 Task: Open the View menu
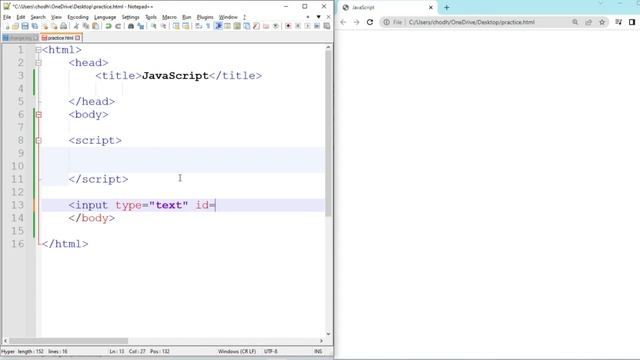pyautogui.click(x=56, y=17)
